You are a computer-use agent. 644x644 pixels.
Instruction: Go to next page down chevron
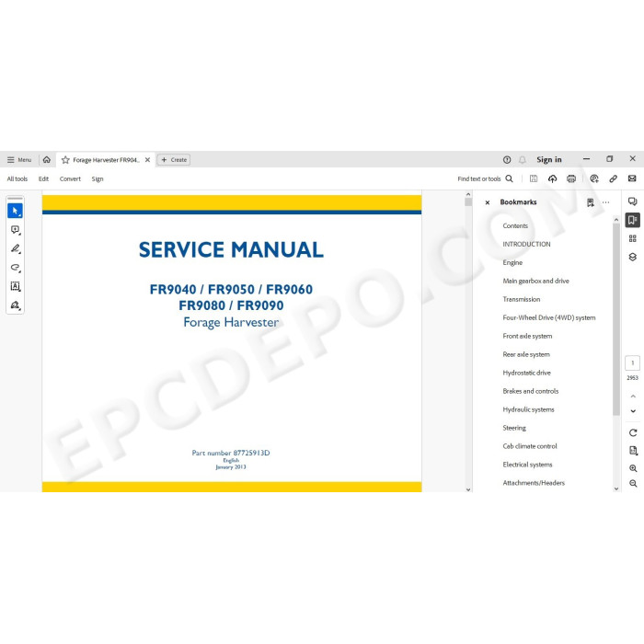click(x=633, y=411)
